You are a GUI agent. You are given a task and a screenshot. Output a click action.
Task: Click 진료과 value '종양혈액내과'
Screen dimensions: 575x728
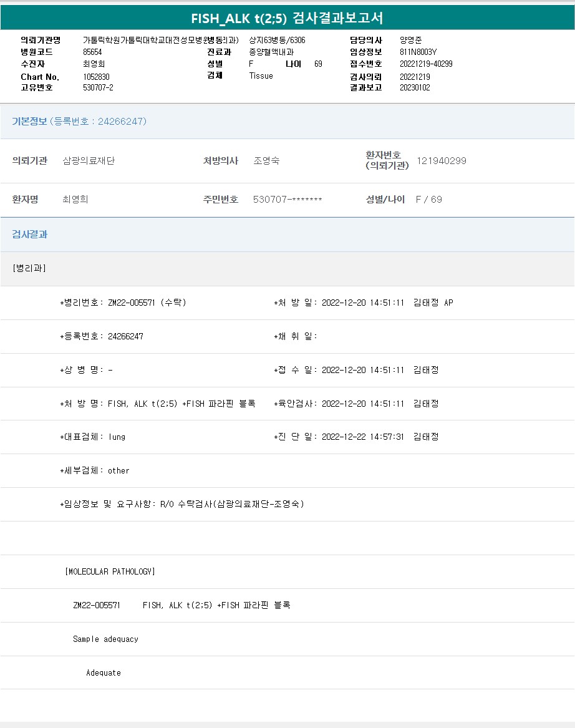coord(271,52)
